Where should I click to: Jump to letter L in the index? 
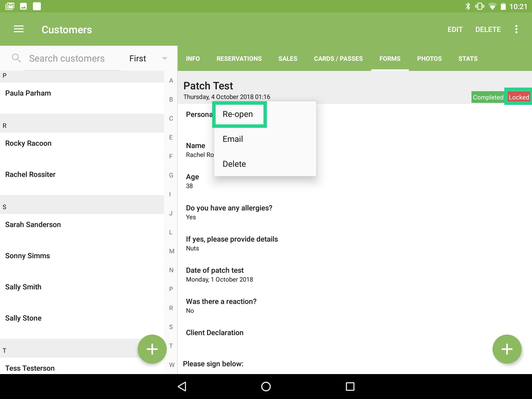[171, 232]
